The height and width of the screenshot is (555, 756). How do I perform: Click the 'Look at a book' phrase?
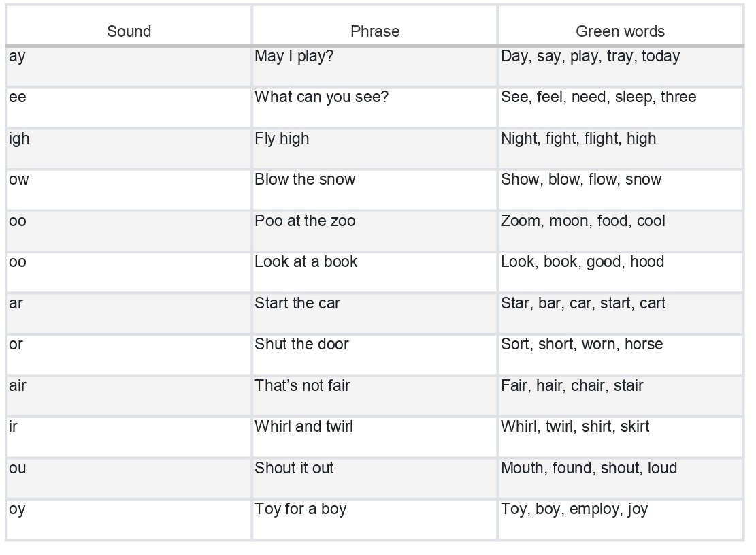306,261
